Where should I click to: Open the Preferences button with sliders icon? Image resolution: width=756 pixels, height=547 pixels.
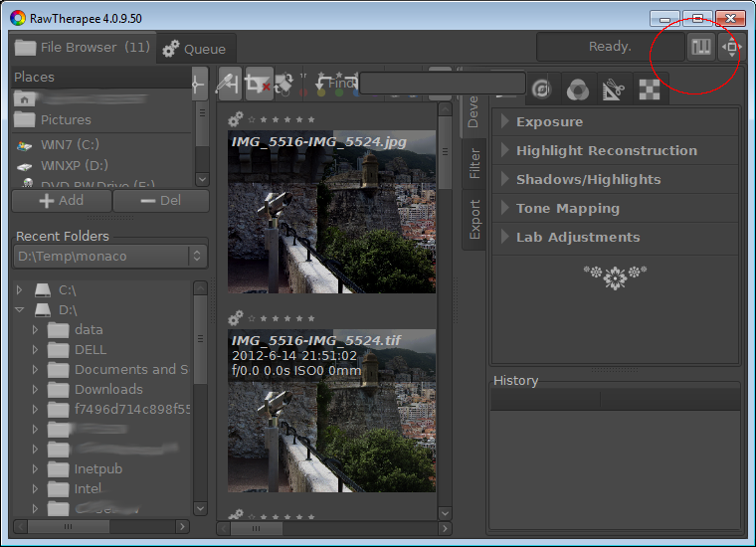[x=700, y=47]
